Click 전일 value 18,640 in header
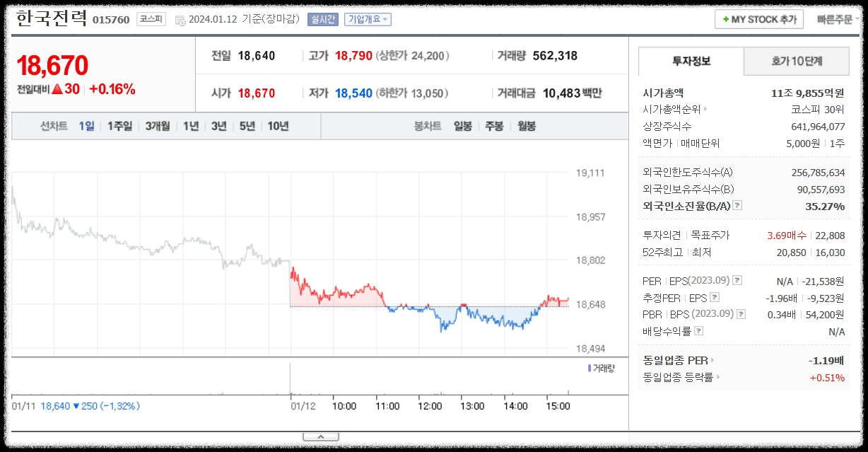The height and width of the screenshot is (452, 868). point(257,56)
